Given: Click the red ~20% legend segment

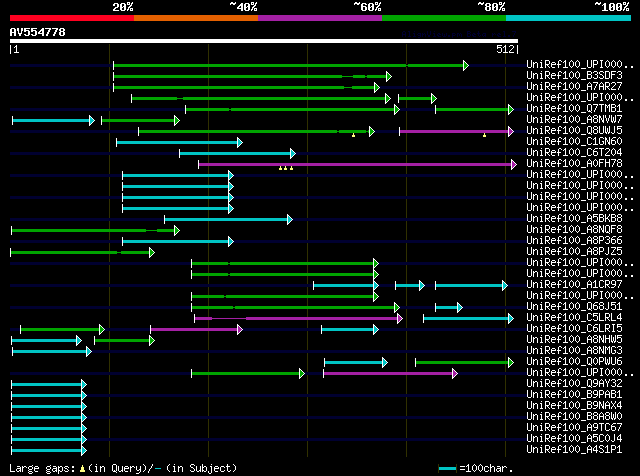Looking at the screenshot, I should [72, 18].
